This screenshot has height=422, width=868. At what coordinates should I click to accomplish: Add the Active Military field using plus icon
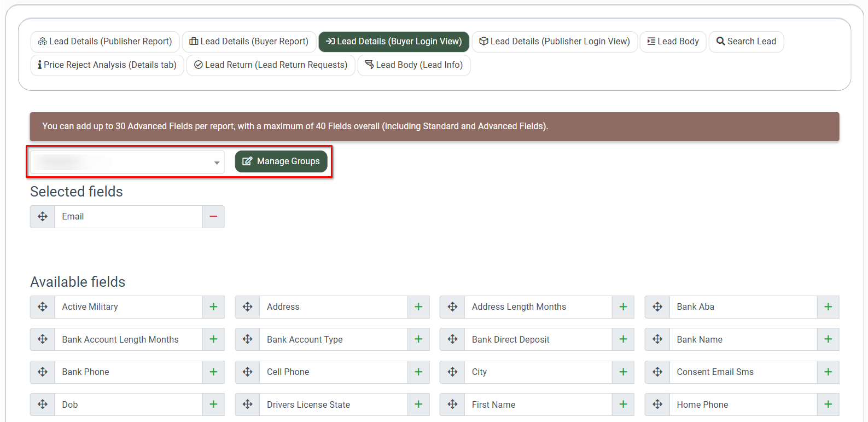tap(213, 307)
